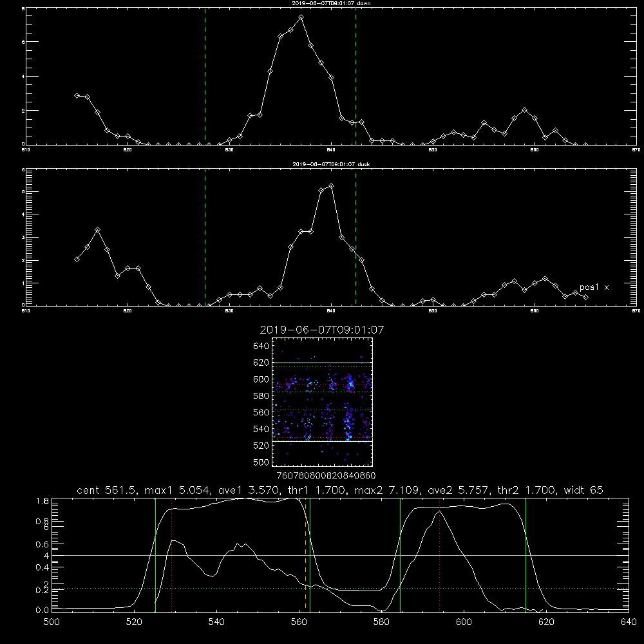This screenshot has height=644, width=644.
Task: Select the large 2019-06-07T09:01:07 title above the image
Action: click(322, 330)
